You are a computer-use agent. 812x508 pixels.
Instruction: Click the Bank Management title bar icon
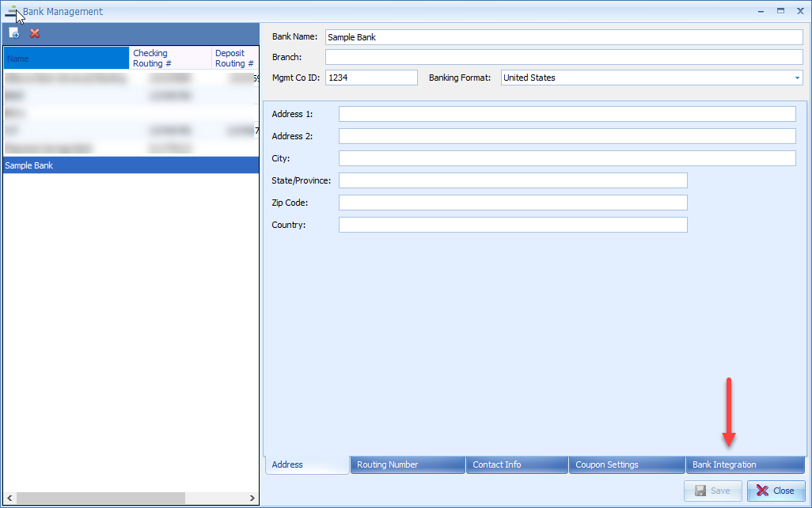[x=9, y=11]
